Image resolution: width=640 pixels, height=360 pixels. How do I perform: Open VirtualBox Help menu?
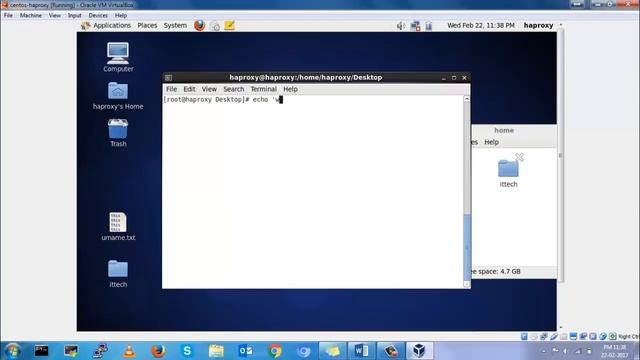tap(120, 16)
